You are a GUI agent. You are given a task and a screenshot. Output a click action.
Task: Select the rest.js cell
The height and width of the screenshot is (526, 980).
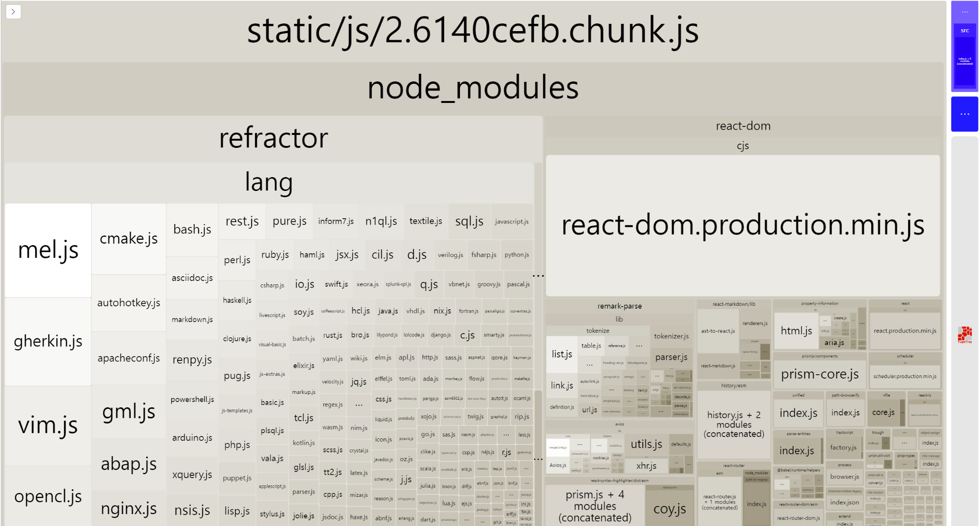242,222
